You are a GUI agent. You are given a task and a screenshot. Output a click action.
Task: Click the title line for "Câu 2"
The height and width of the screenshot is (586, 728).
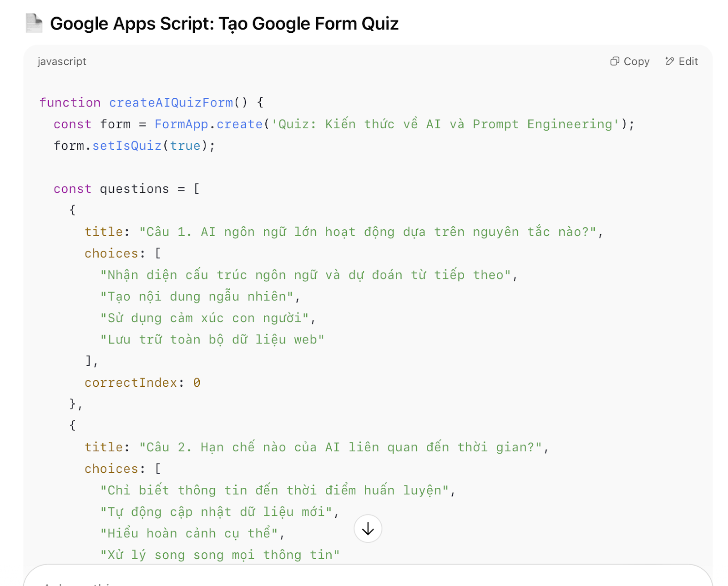[x=317, y=447]
